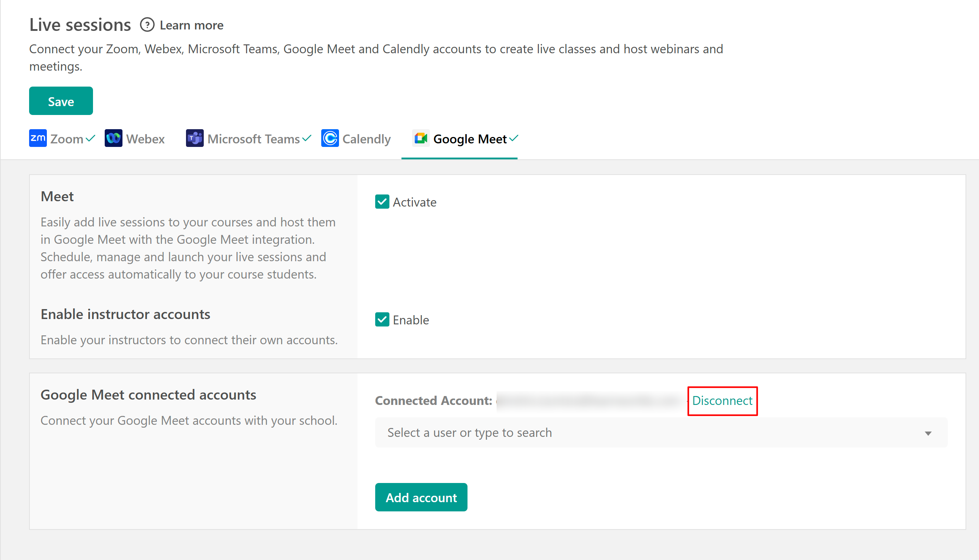The height and width of the screenshot is (560, 979).
Task: Click the Google Meet logo icon
Action: 421,138
